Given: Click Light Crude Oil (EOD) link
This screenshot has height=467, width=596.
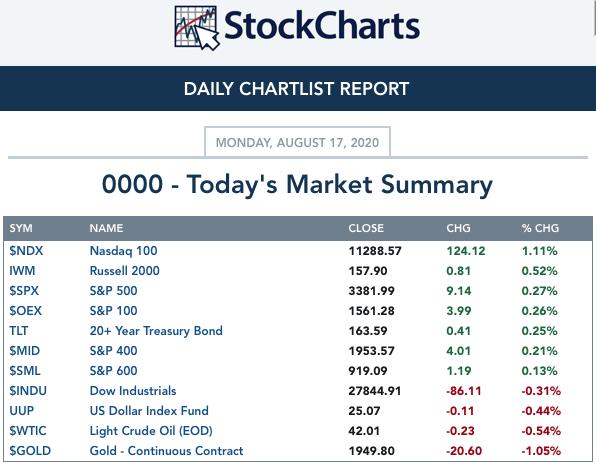Looking at the screenshot, I should pos(151,431).
